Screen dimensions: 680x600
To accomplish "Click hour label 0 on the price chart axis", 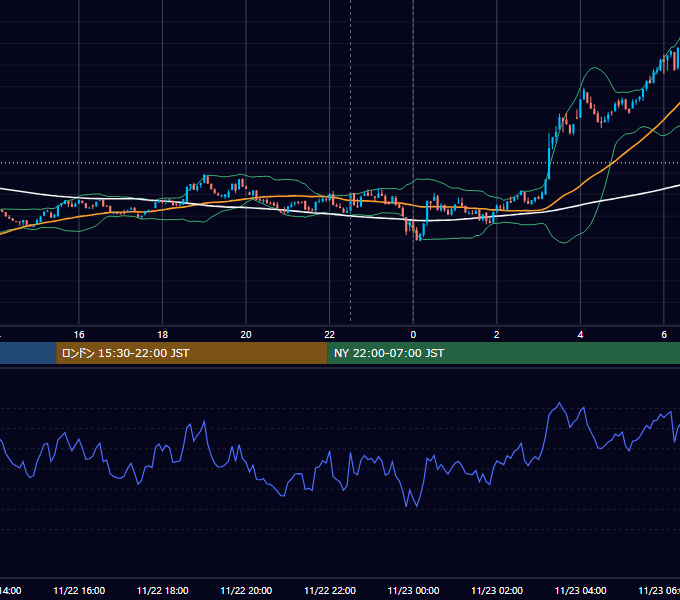I will 413,335.
